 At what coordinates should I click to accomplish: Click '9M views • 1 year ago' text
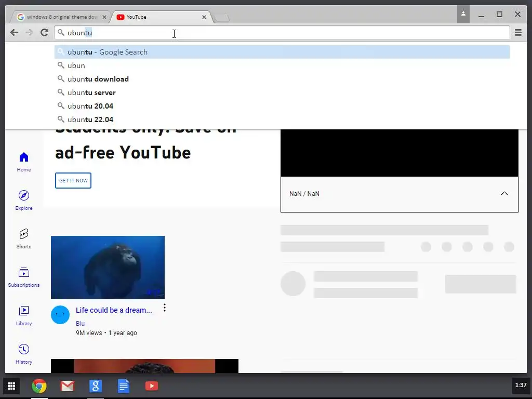click(x=107, y=333)
